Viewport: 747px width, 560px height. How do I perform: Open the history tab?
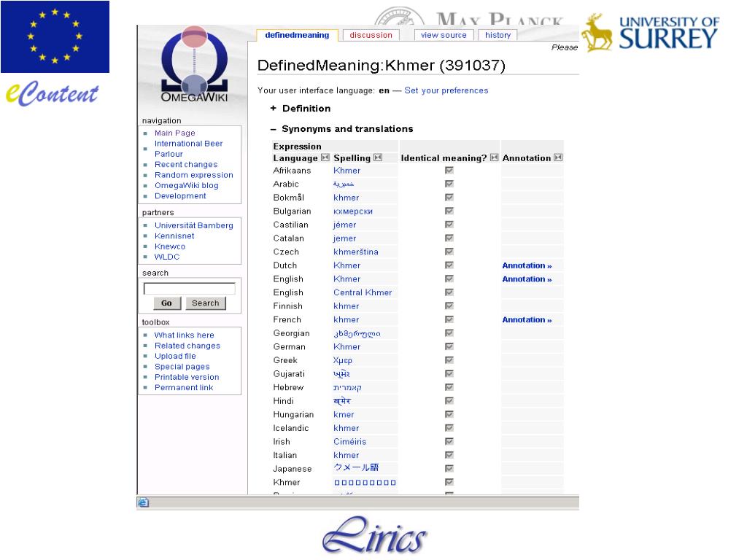(x=498, y=35)
